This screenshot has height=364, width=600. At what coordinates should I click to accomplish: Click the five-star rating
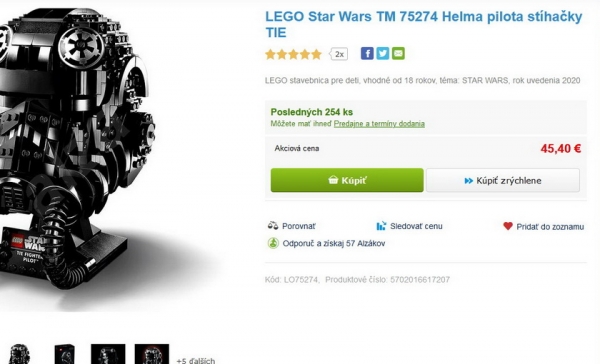(293, 54)
